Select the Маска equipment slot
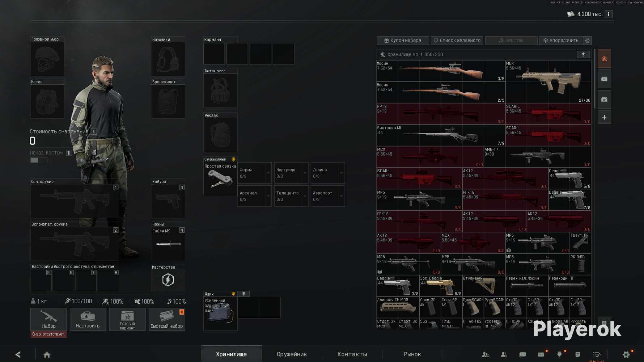644x362 pixels. coord(47,101)
